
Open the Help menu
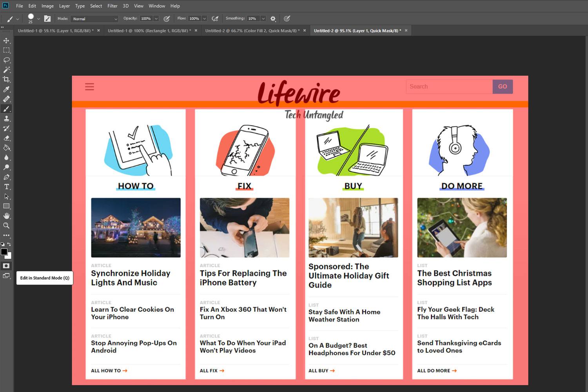(x=175, y=6)
